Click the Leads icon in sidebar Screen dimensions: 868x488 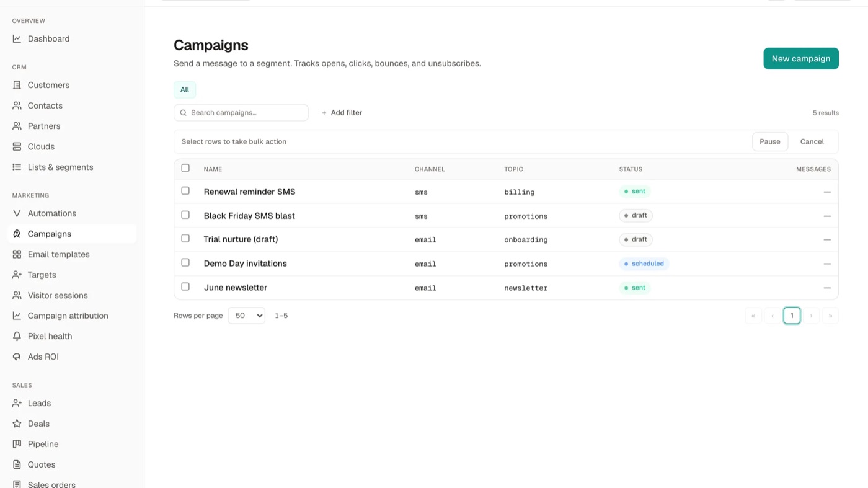tap(17, 403)
